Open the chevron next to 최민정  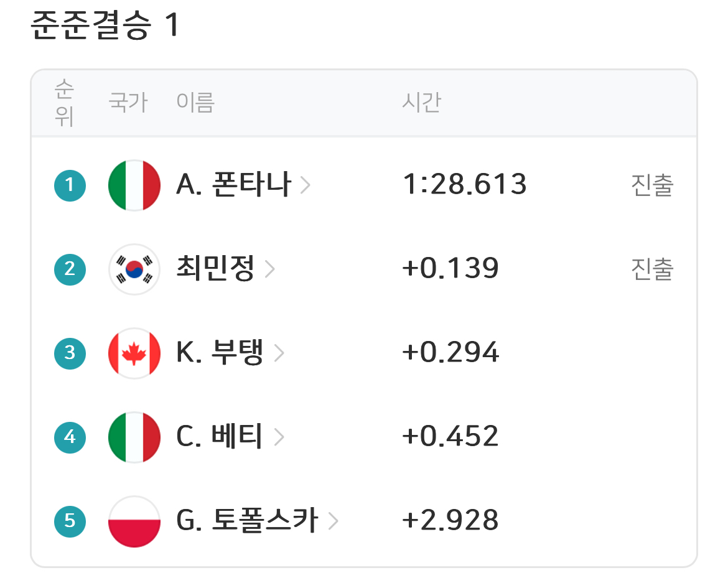coord(269,269)
